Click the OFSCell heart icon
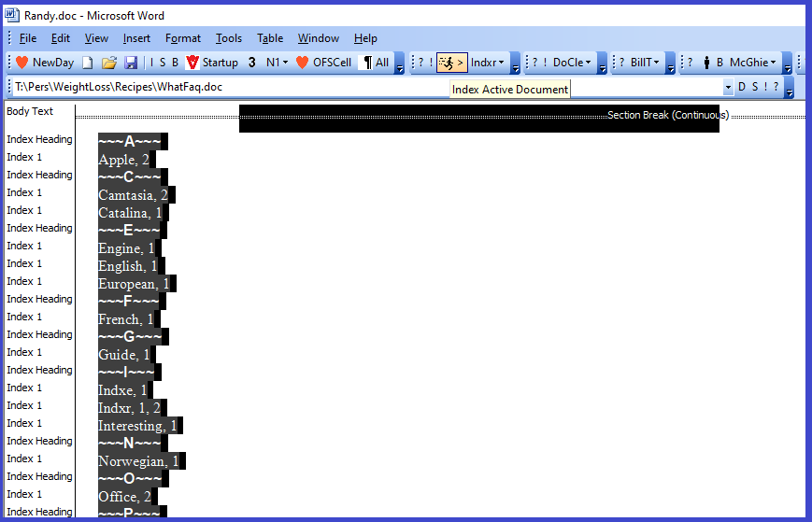The width and height of the screenshot is (812, 522). coord(303,63)
